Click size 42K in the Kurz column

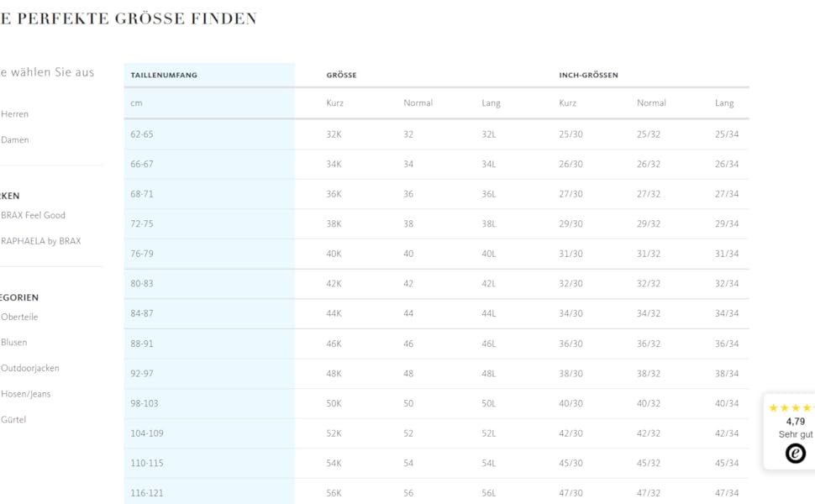click(334, 284)
